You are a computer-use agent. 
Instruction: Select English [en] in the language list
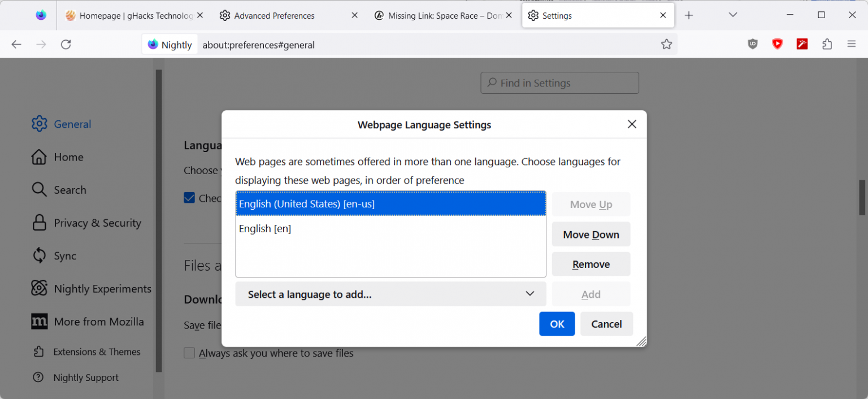pos(265,228)
